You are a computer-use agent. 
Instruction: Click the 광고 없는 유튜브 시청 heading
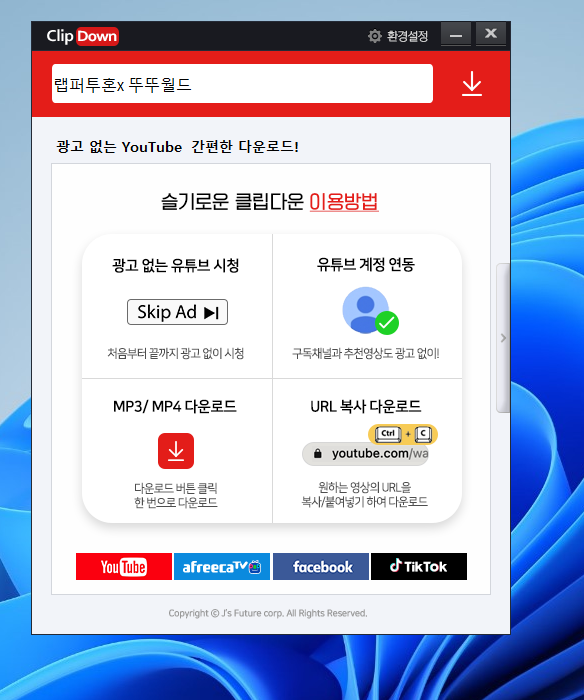[x=175, y=265]
